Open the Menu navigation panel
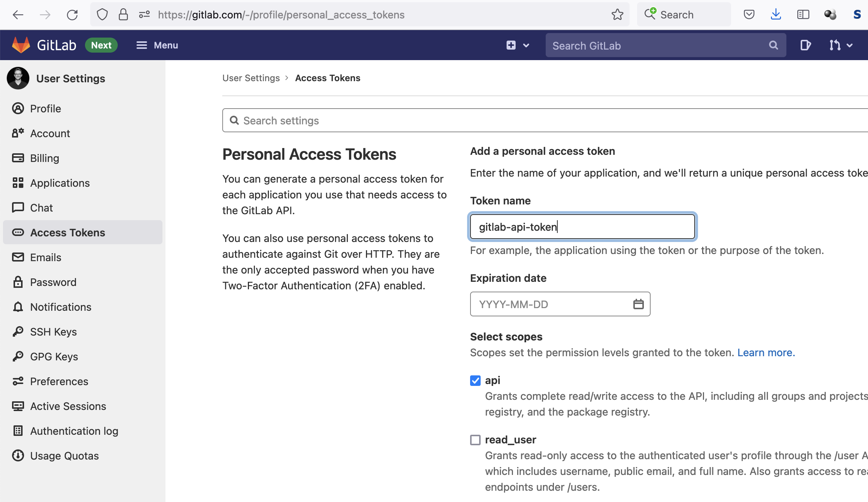Viewport: 868px width, 502px height. click(156, 45)
